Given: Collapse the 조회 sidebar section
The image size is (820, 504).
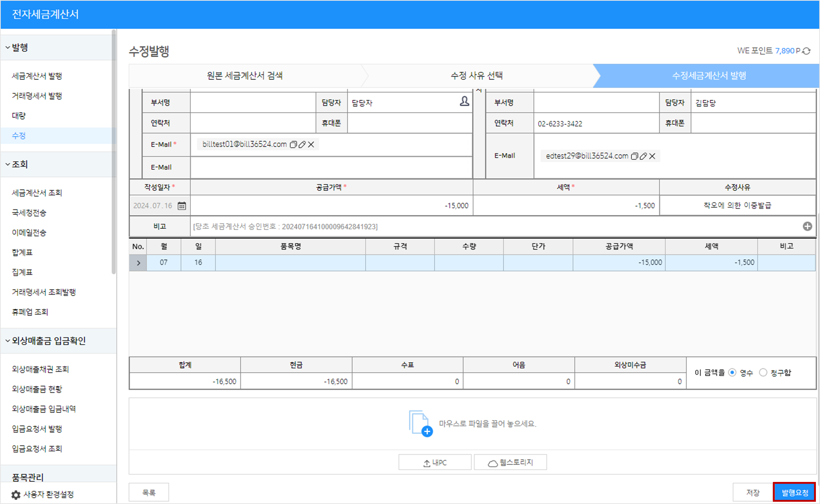Looking at the screenshot, I should pos(7,164).
